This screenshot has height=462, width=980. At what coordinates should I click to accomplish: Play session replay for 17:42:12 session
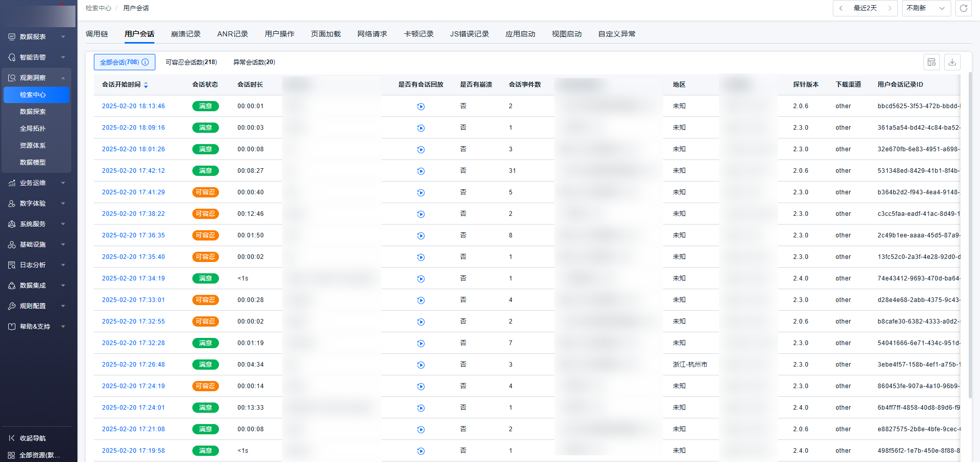[x=421, y=171]
